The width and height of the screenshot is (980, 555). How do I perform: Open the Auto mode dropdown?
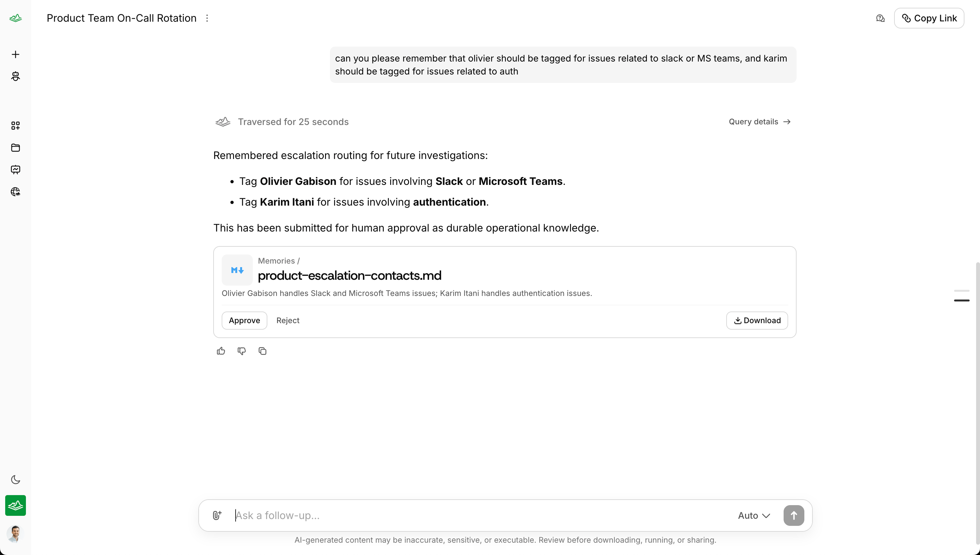[x=754, y=515]
